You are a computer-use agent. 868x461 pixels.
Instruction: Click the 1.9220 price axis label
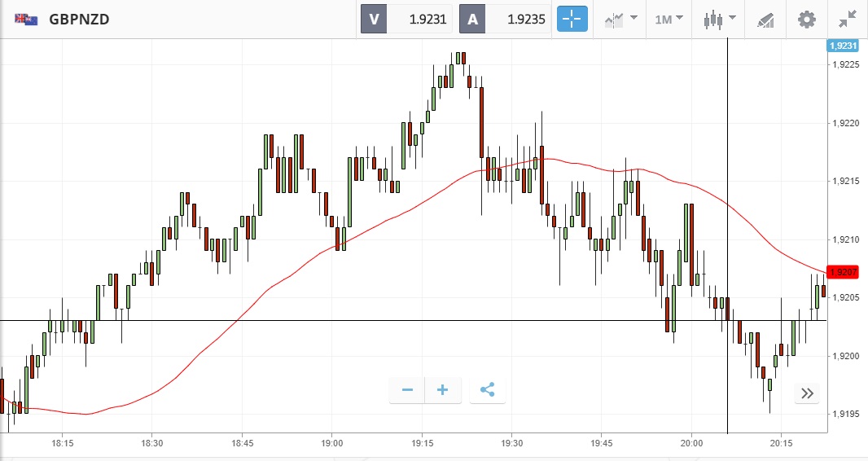pyautogui.click(x=847, y=123)
